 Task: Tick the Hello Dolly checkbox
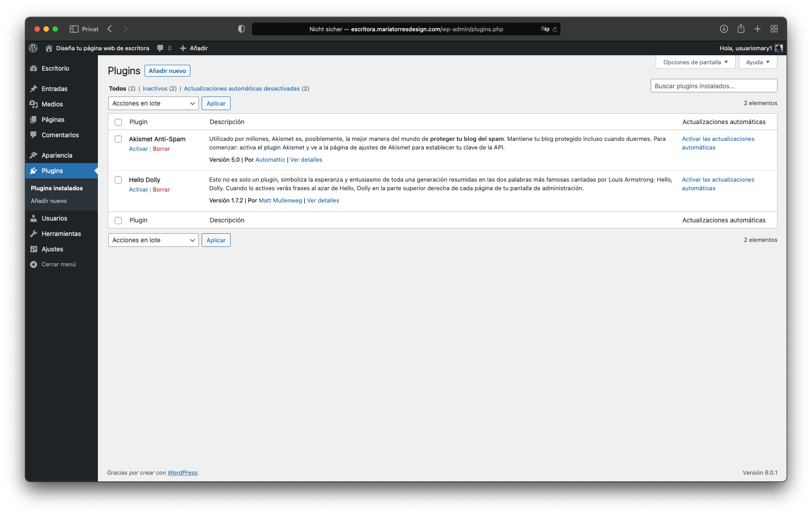118,180
